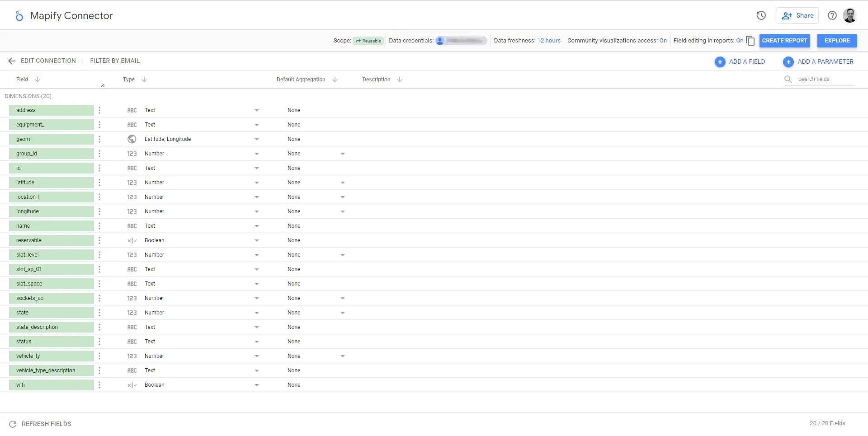The height and width of the screenshot is (436, 868).
Task: Click the blurred data credentials chip
Action: [461, 41]
